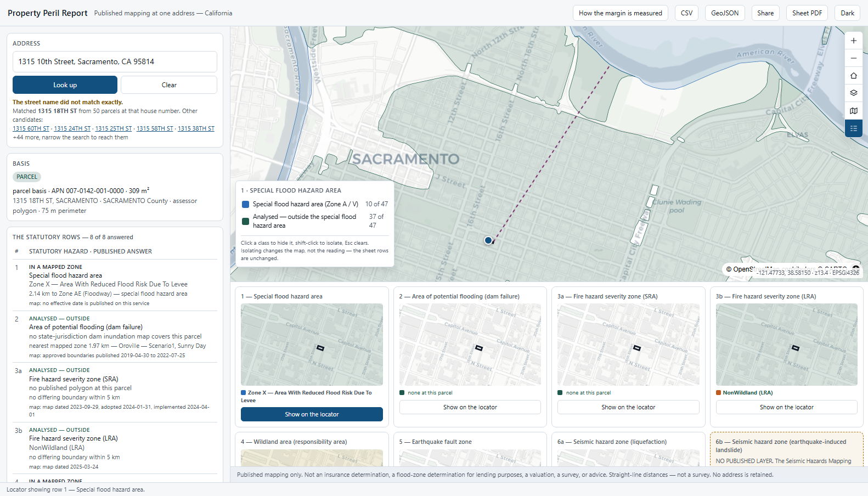The width and height of the screenshot is (868, 496).
Task: Toggle the legend panel button
Action: [853, 128]
